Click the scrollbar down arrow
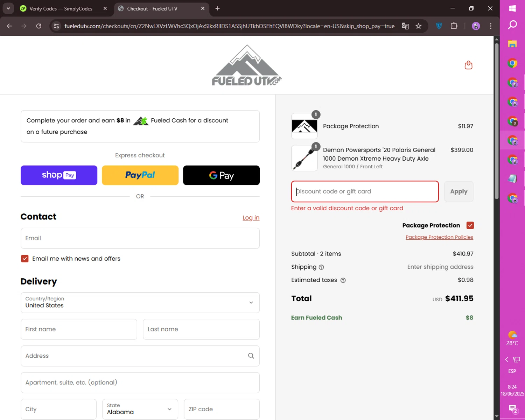Screen dimensions: 525x420 (x=497, y=416)
